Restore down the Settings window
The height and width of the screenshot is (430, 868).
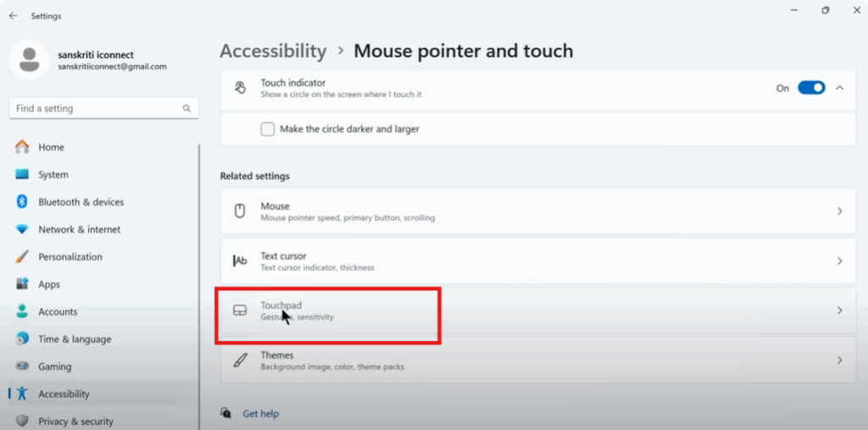tap(826, 10)
